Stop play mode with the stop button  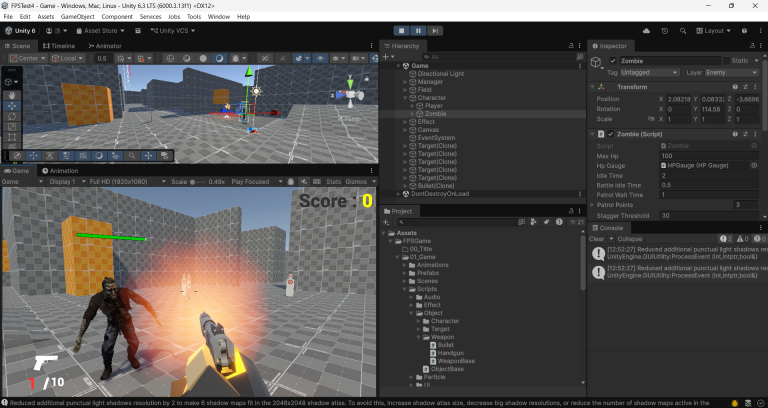coord(402,30)
